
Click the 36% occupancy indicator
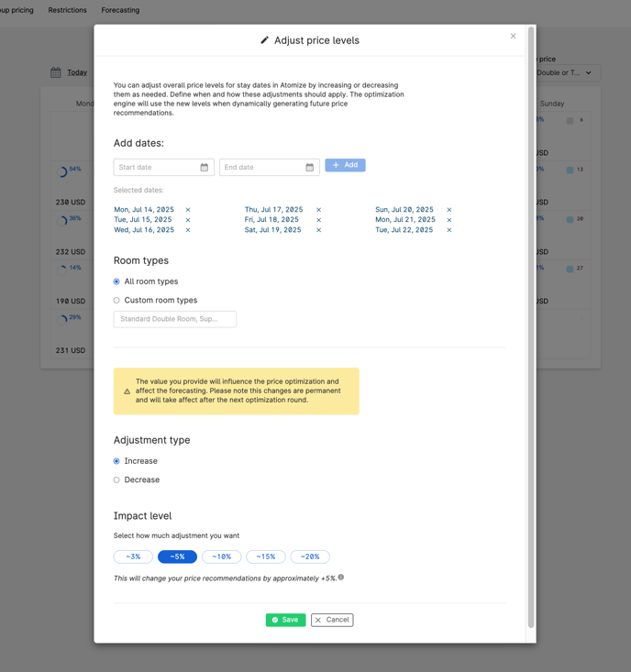(69, 220)
